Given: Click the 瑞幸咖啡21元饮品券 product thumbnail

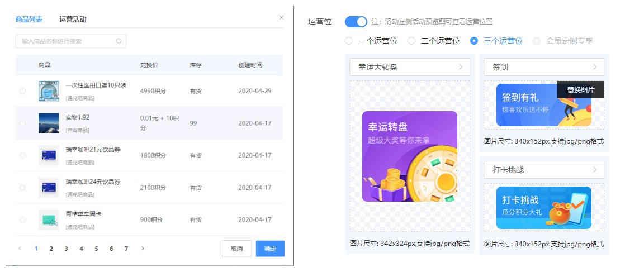Looking at the screenshot, I should (49, 155).
